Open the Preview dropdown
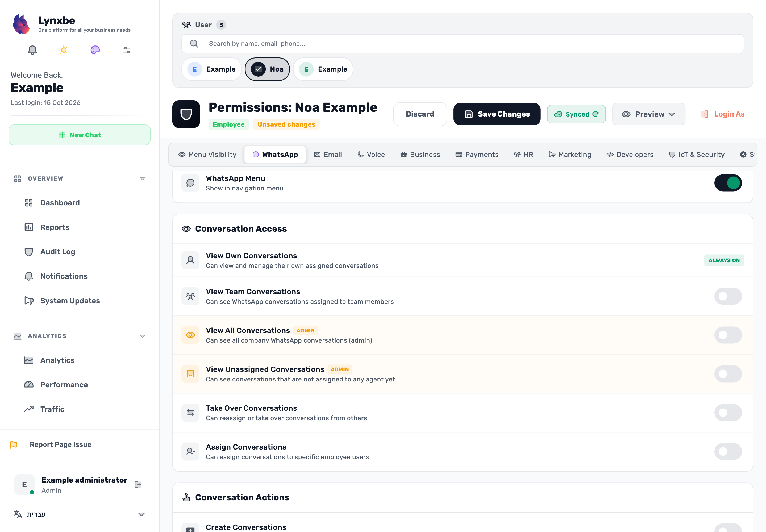The image size is (766, 532). point(649,114)
